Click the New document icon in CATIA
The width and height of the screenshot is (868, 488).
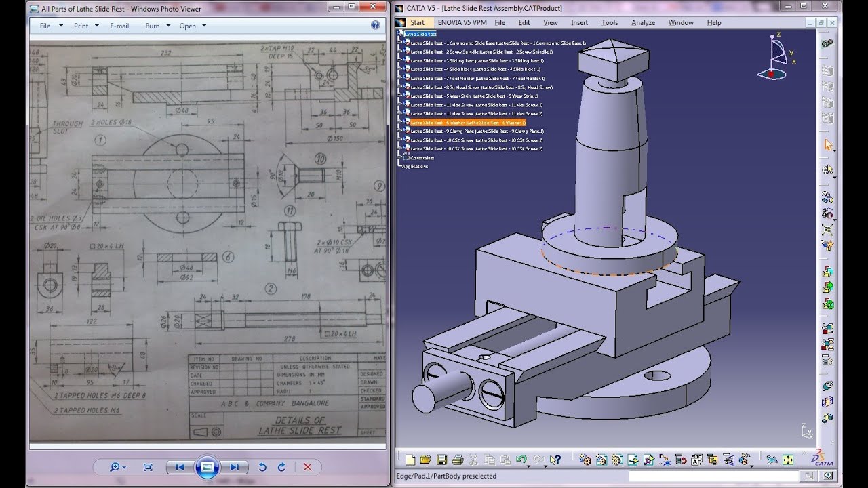click(410, 460)
